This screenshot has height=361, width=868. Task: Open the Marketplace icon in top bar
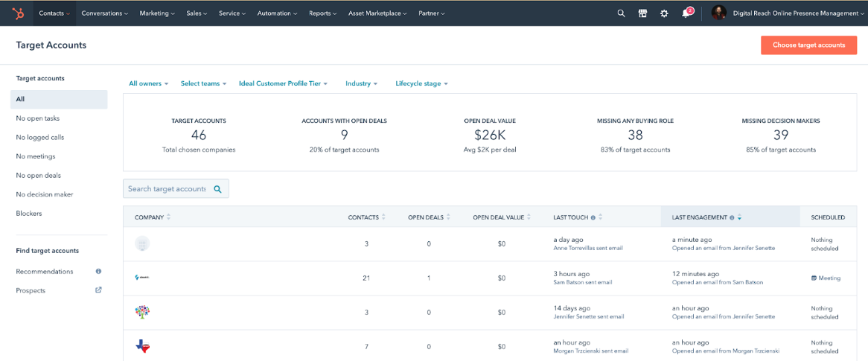point(642,13)
